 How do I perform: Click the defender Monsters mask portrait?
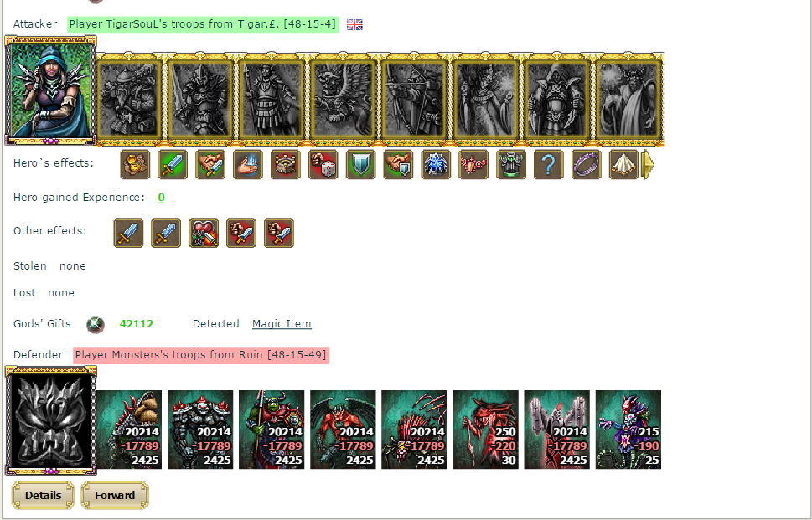pyautogui.click(x=51, y=420)
